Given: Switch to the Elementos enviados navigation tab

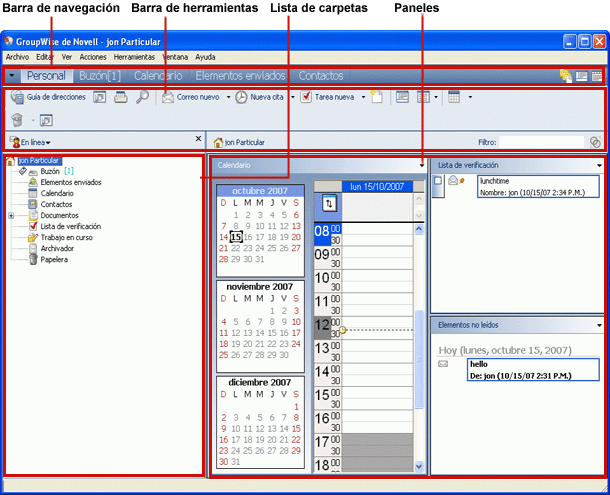Looking at the screenshot, I should (x=240, y=76).
